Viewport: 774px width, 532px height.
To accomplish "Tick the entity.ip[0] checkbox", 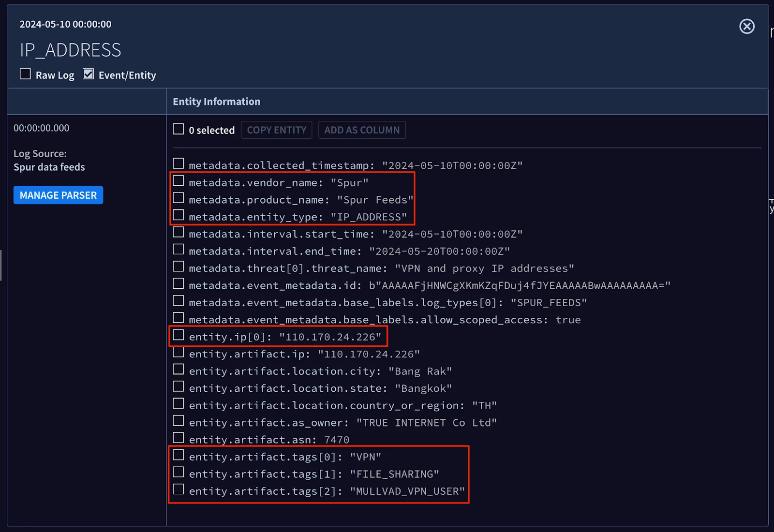I will [179, 335].
